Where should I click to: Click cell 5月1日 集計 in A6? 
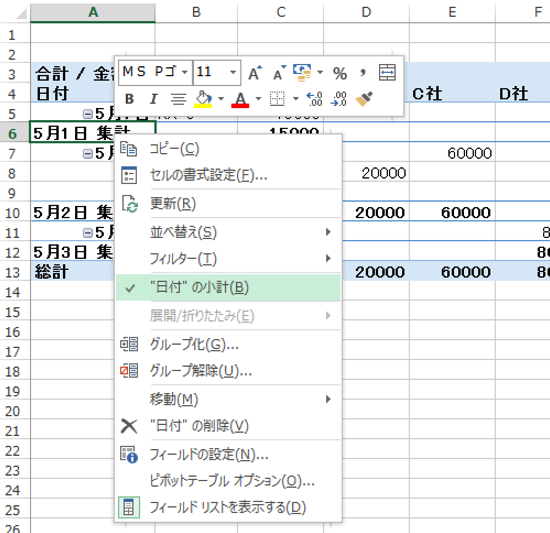pos(93,133)
